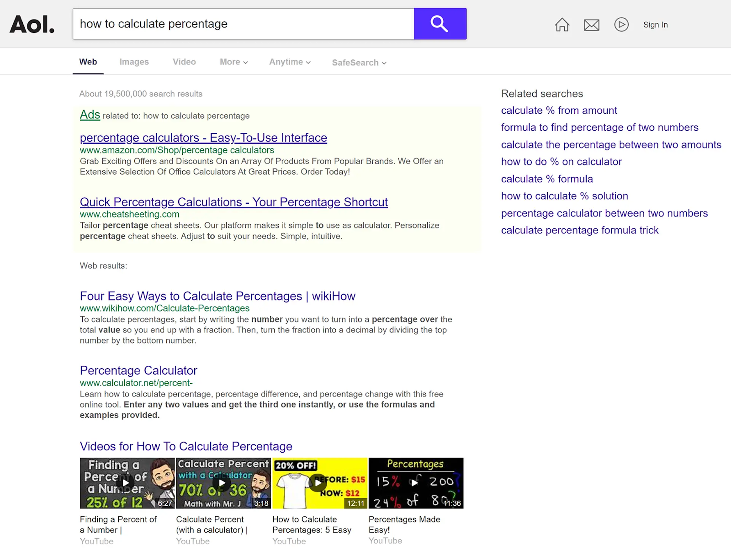Screen dimensions: 731x560
Task: Play Finding a Percent of a Number video
Action: click(x=127, y=483)
